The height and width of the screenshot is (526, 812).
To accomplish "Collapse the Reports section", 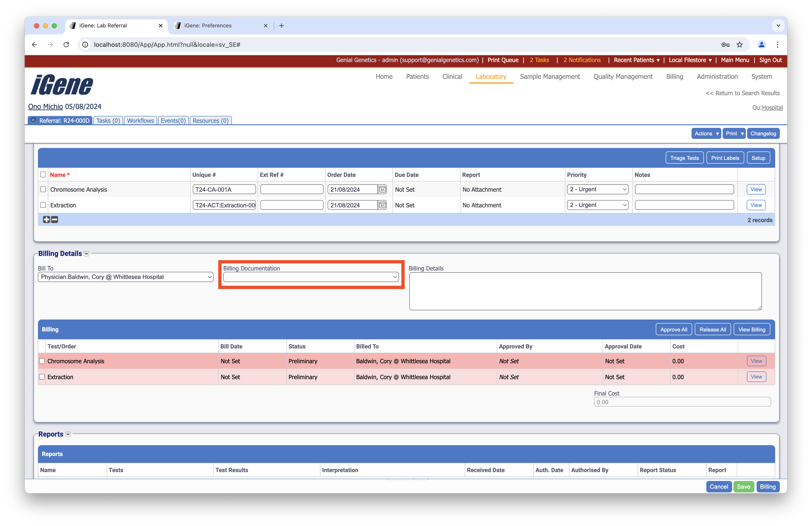I will (68, 434).
